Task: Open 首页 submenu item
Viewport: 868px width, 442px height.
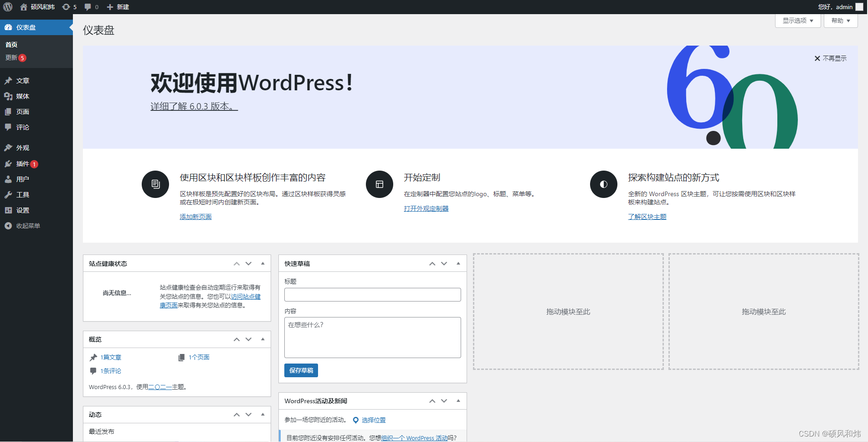Action: point(11,45)
